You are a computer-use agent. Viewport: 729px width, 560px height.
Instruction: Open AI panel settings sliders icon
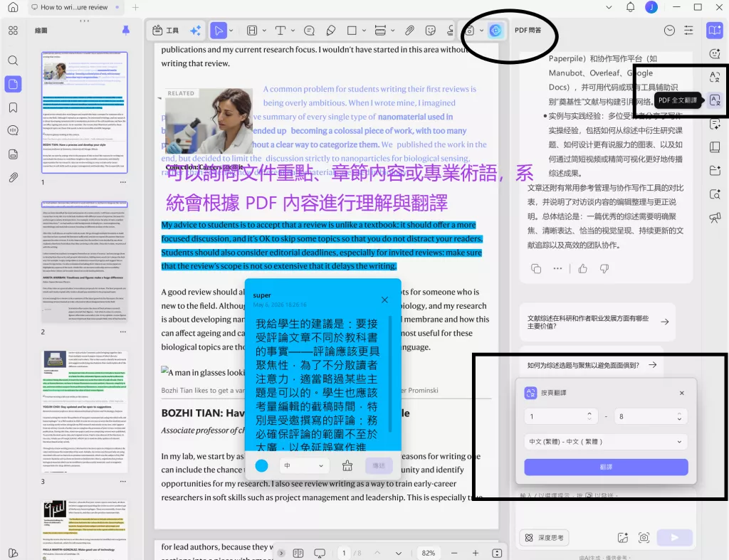click(688, 30)
